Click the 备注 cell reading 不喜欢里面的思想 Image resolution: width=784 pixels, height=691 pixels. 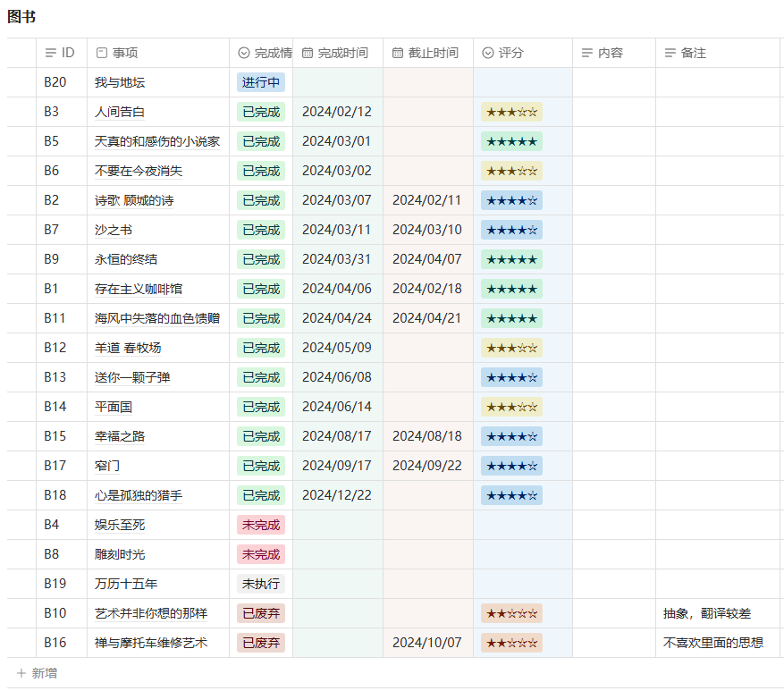click(712, 644)
